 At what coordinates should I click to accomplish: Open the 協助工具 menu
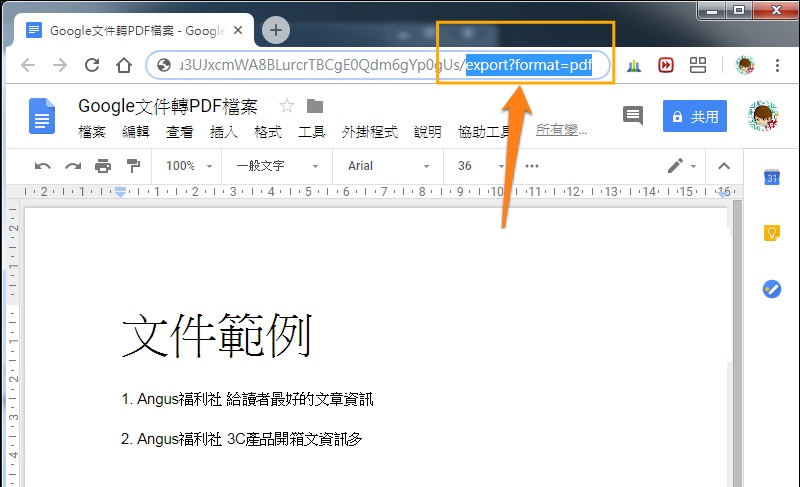pos(484,132)
